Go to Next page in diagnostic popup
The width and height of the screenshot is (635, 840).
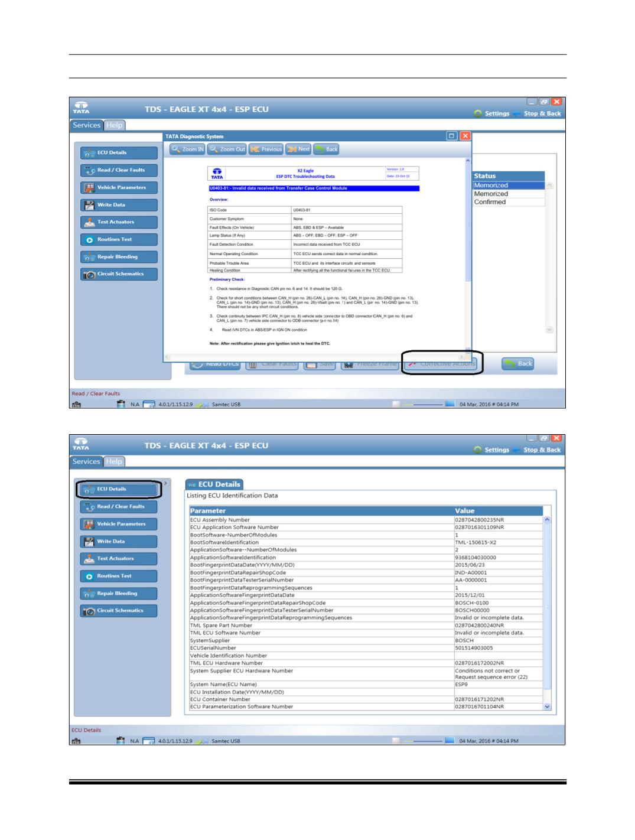(299, 149)
